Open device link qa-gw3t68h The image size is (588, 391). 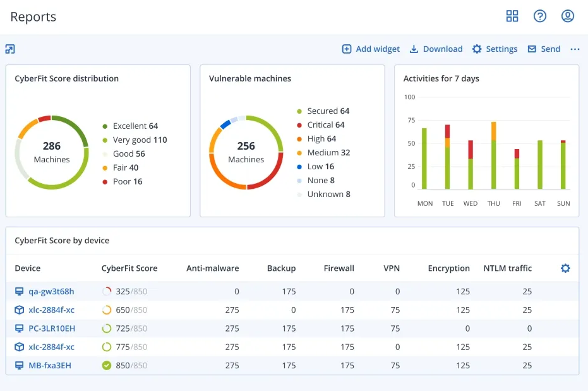[x=51, y=291]
